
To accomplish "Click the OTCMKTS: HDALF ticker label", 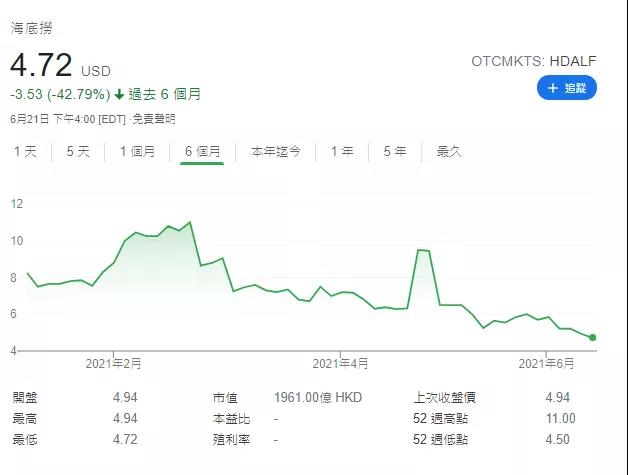I will pyautogui.click(x=533, y=61).
